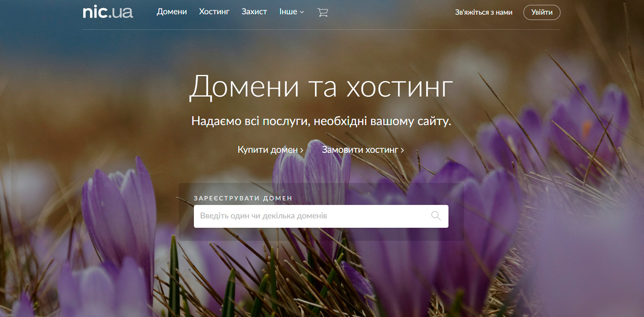Viewport: 644px width, 317px height.
Task: Click the ЗАРЕЄСТРУВАТИ ДОМЕН label
Action: [x=243, y=198]
